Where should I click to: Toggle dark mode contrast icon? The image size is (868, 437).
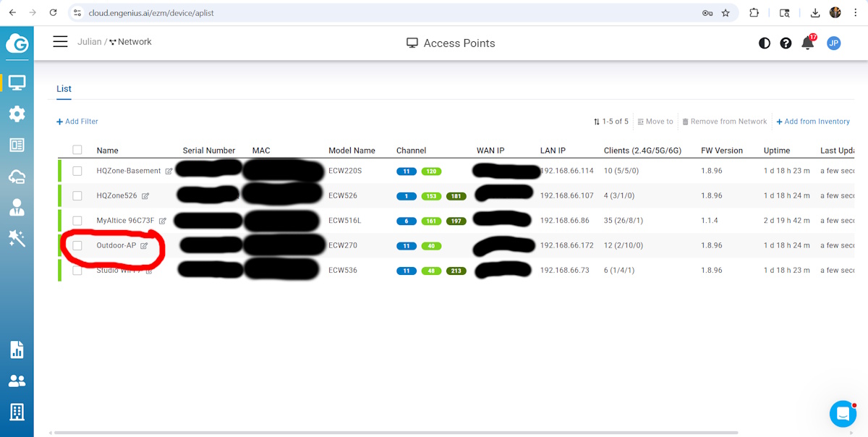coord(765,43)
